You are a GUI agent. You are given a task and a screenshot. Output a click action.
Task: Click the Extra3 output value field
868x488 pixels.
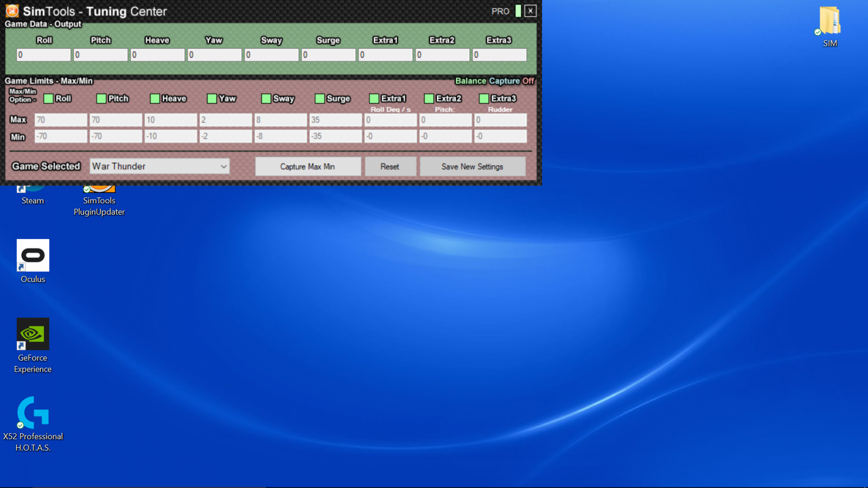tap(500, 55)
